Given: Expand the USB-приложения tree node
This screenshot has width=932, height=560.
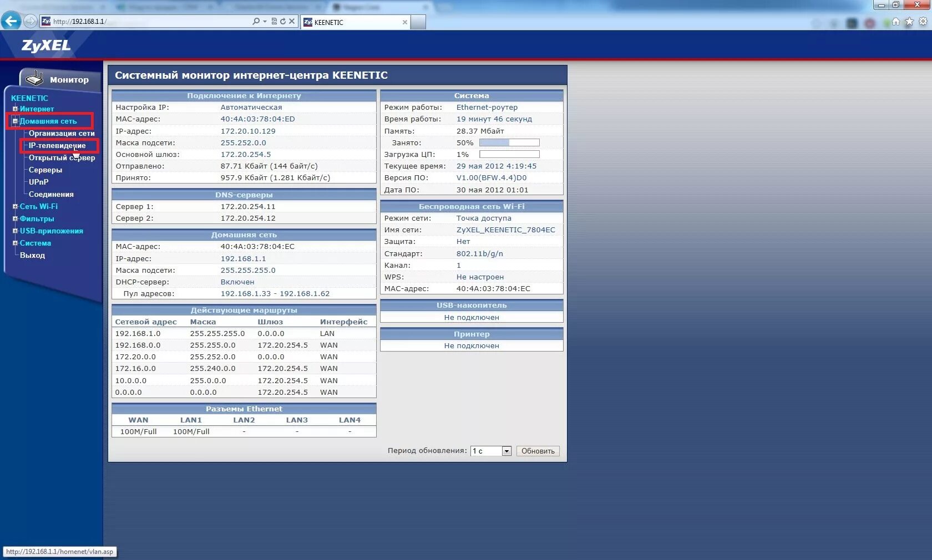Looking at the screenshot, I should click(15, 231).
